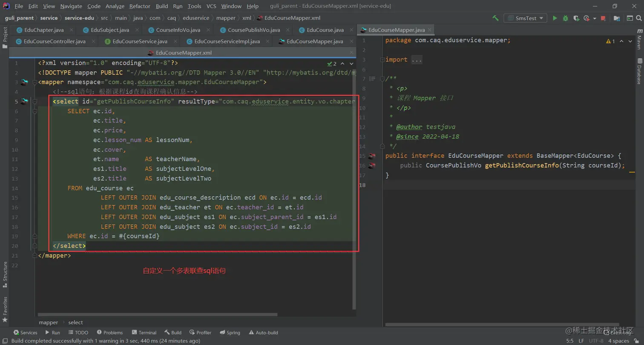
Task: Switch to the EduSubject.java tab
Action: click(x=110, y=30)
